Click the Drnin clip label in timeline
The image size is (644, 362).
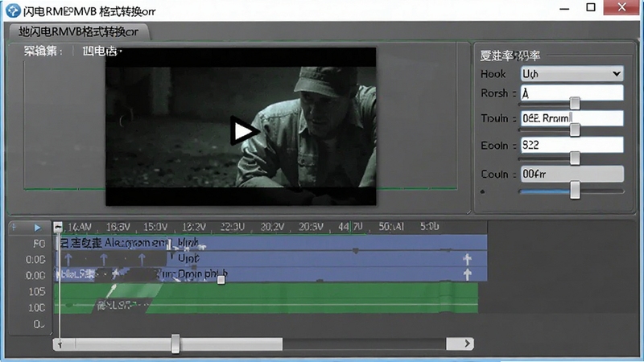202,274
